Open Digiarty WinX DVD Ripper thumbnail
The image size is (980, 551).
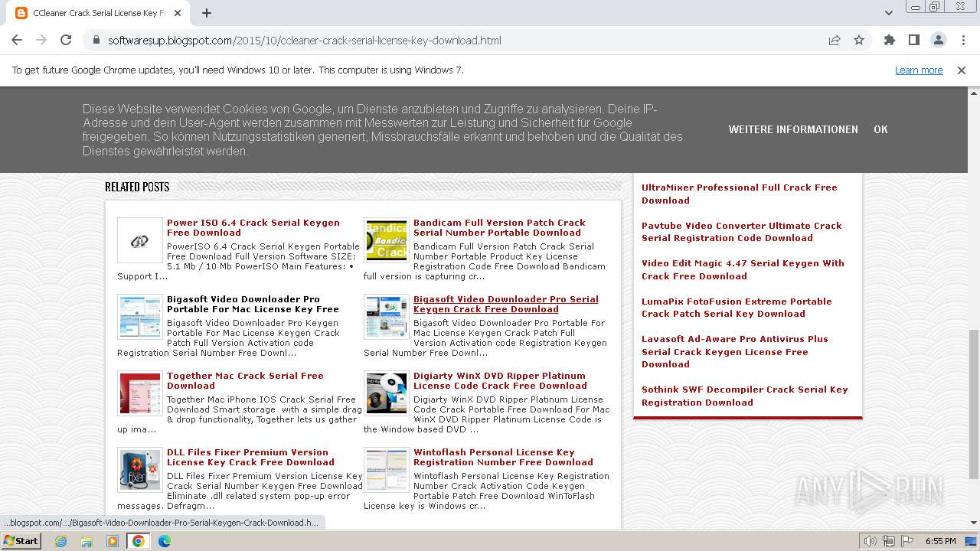point(386,393)
